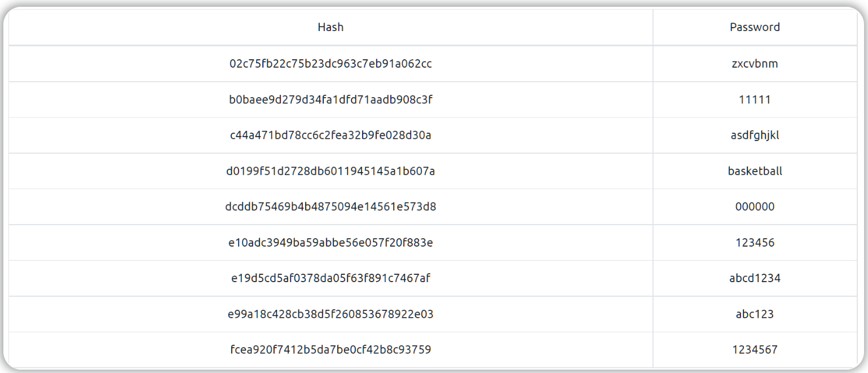Viewport: 868px width, 373px height.
Task: Click the 123456 password cell
Action: click(755, 243)
